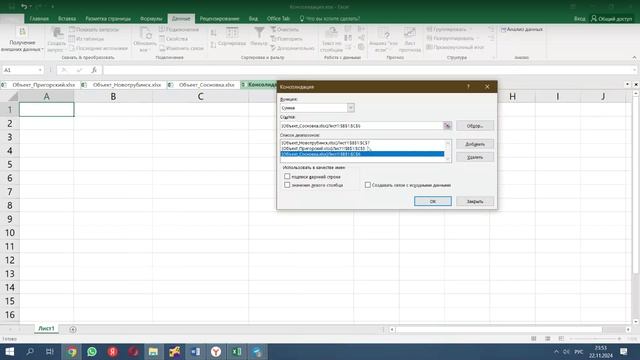640x360 pixels.
Task: Enable the top row labels checkbox
Action: tap(287, 176)
